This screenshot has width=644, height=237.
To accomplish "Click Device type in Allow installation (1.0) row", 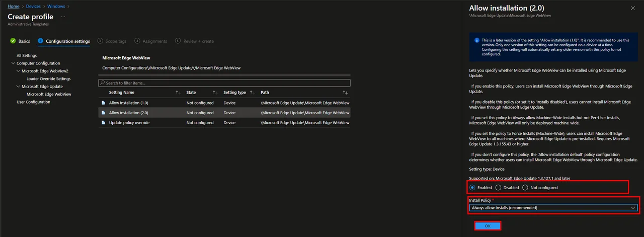I will [x=229, y=103].
